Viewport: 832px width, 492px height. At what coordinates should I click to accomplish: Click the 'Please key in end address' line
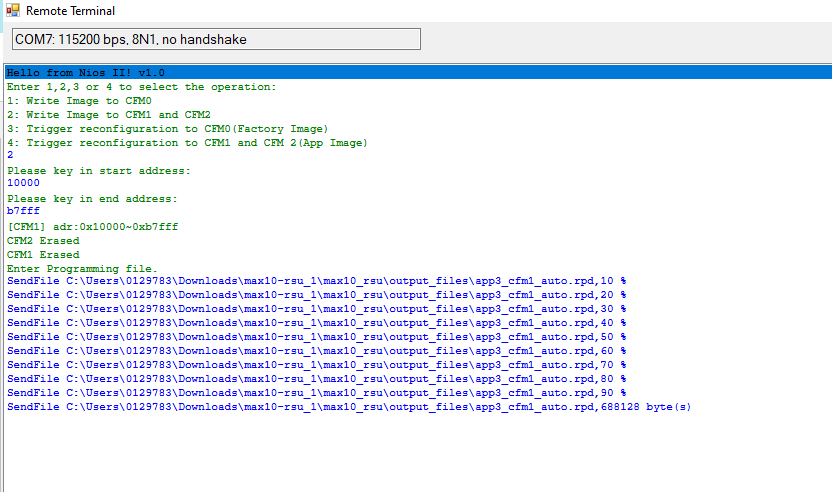click(x=92, y=199)
